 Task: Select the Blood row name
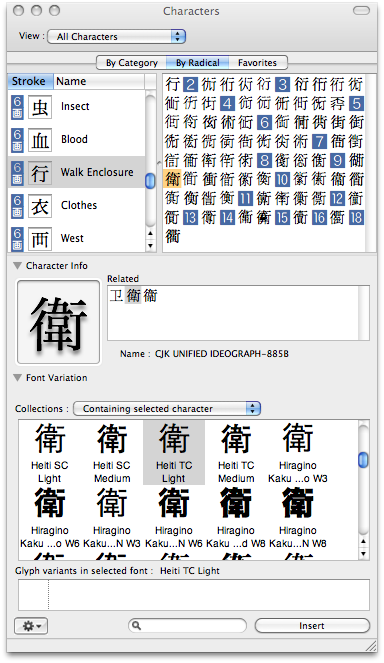(74, 139)
